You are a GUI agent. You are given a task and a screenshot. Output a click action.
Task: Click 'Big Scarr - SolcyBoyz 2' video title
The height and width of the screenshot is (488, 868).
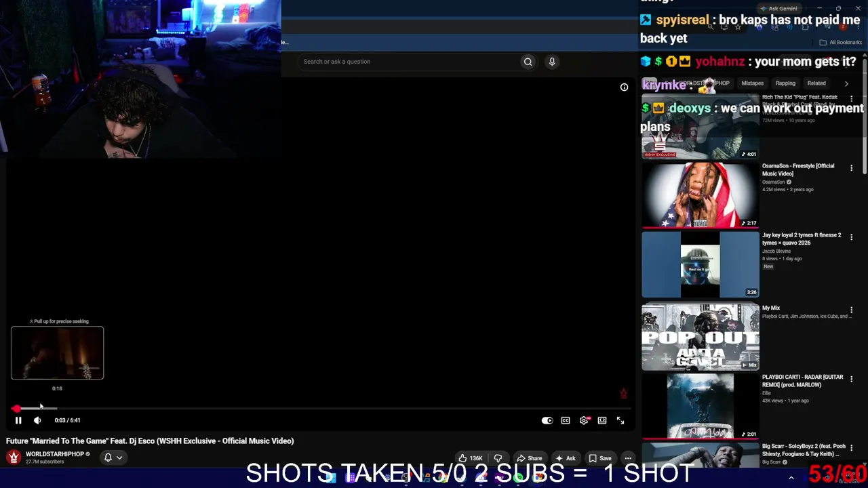point(804,450)
